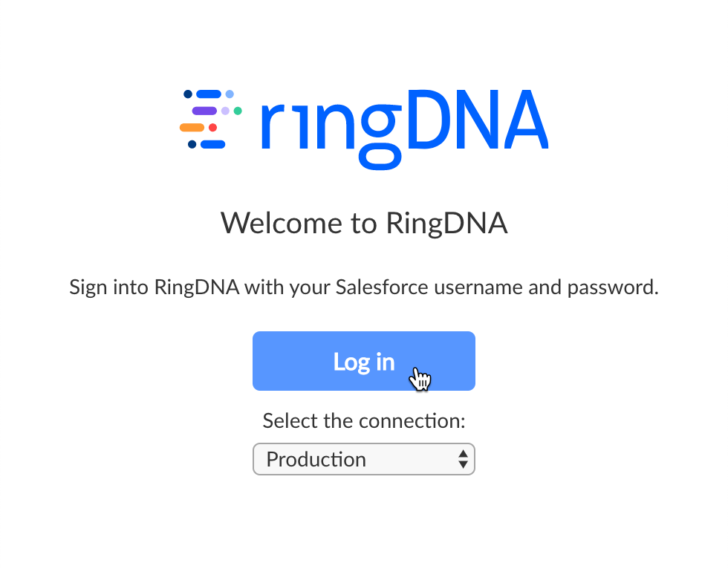Click the Select the connection label
Screen dimensions: 728x569
(x=363, y=420)
